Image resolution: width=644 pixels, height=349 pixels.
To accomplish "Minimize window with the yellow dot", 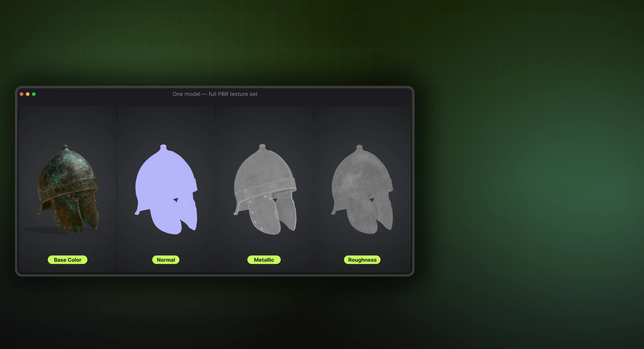I will pyautogui.click(x=28, y=94).
